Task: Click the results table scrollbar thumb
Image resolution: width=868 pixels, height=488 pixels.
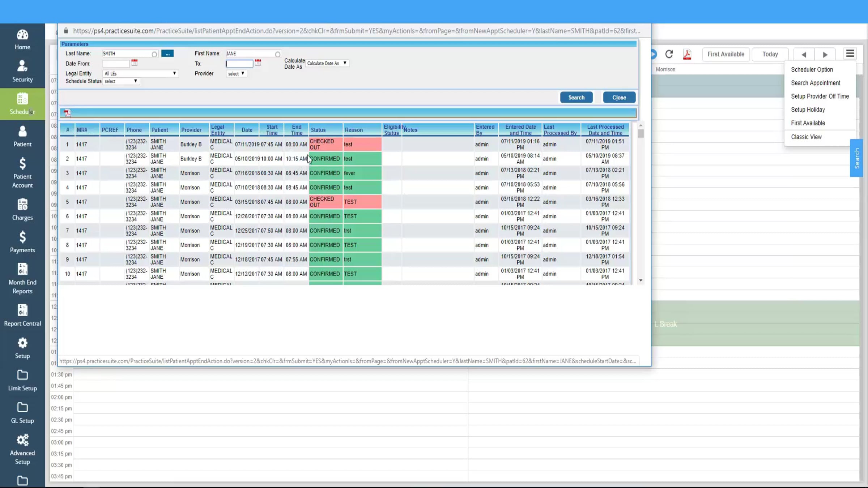Action: click(641, 133)
